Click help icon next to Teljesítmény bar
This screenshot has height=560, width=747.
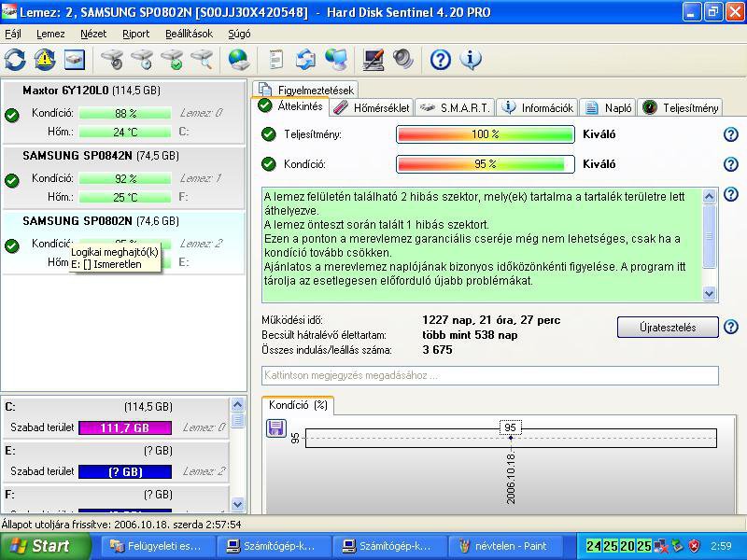(731, 134)
